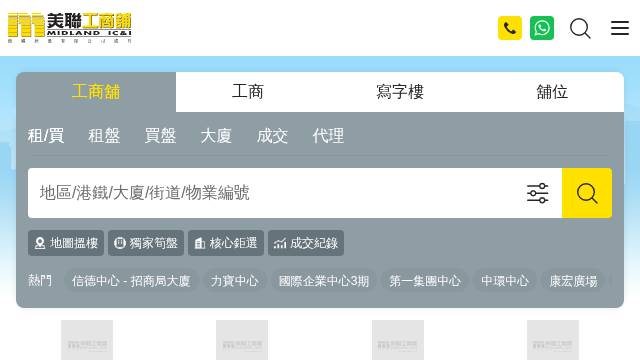This screenshot has width=640, height=360.
Task: Open the first placeholder thumbnail below search panel
Action: 87,340
